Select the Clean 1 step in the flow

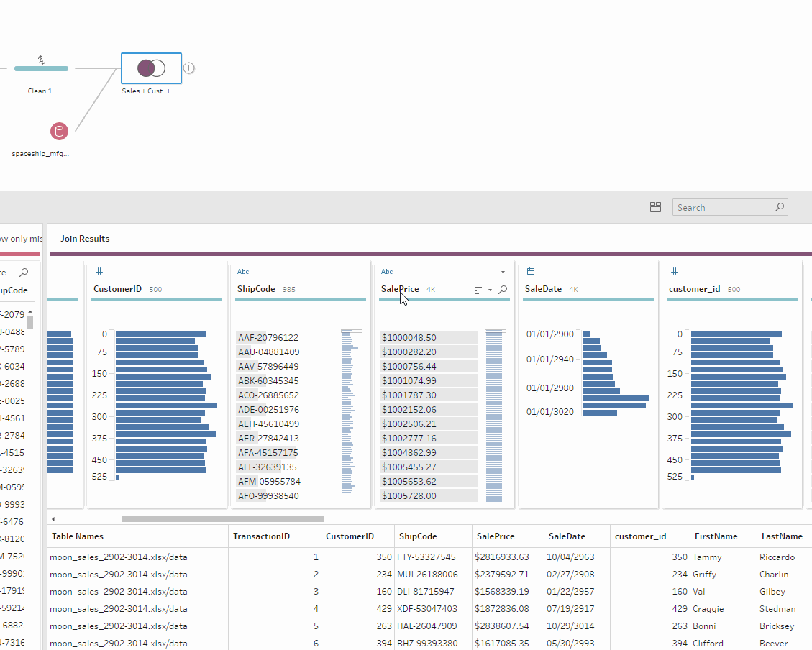tap(40, 68)
